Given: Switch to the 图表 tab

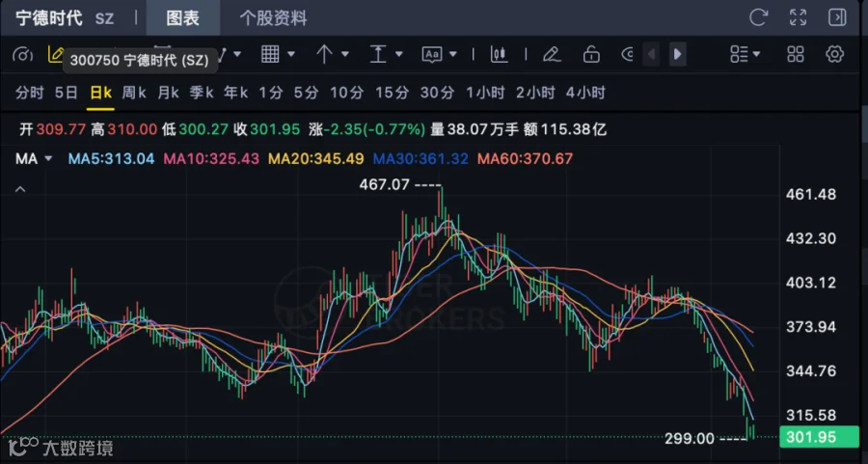Looking at the screenshot, I should (182, 18).
